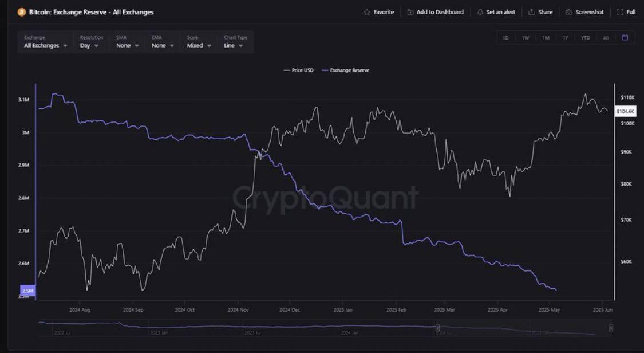Switch to the YTD time range
This screenshot has height=353, width=644.
585,38
